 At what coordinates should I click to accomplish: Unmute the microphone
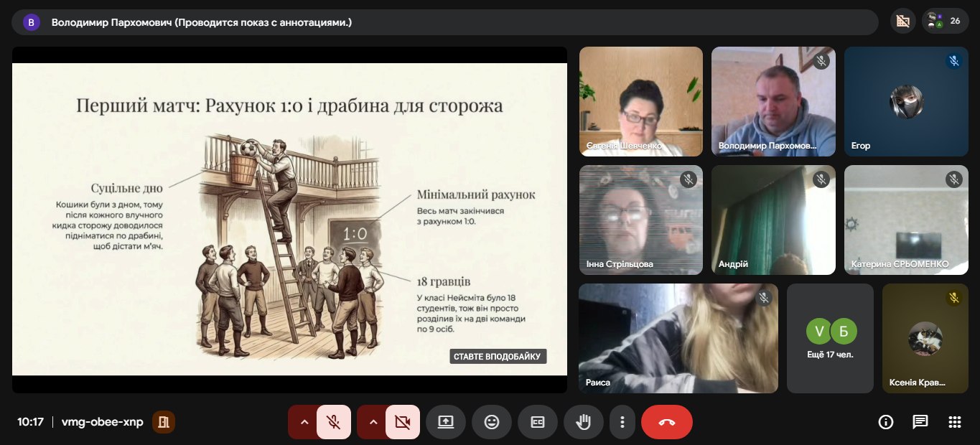[x=333, y=422]
